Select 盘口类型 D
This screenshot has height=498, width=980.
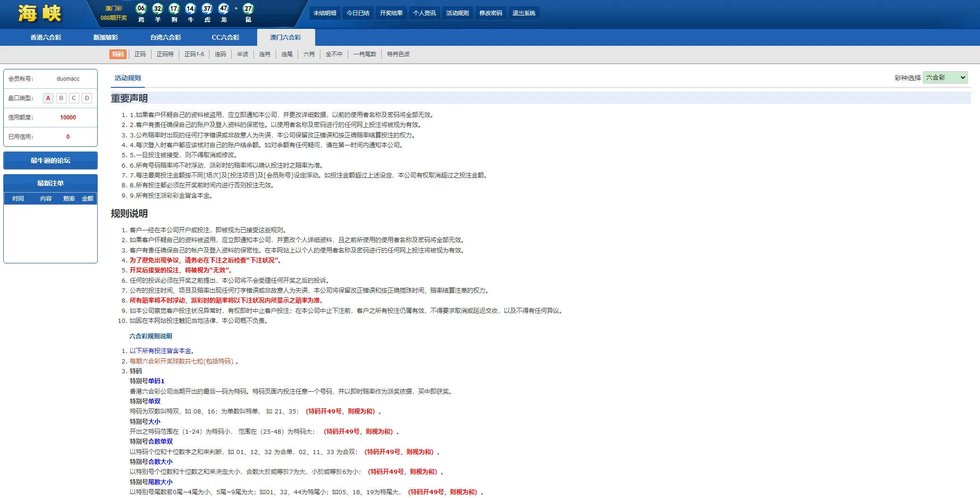coord(87,98)
